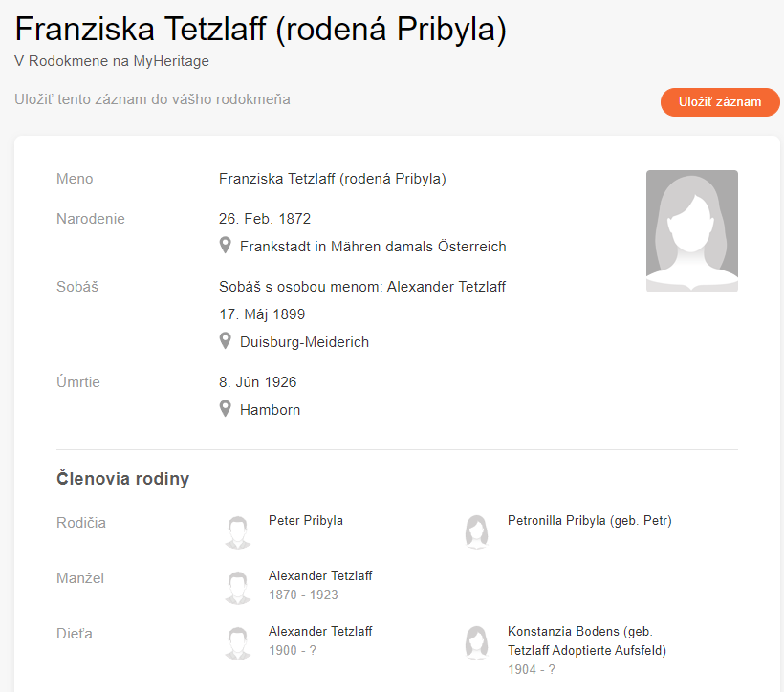
Task: Click the Hamborn death place text
Action: click(x=270, y=410)
